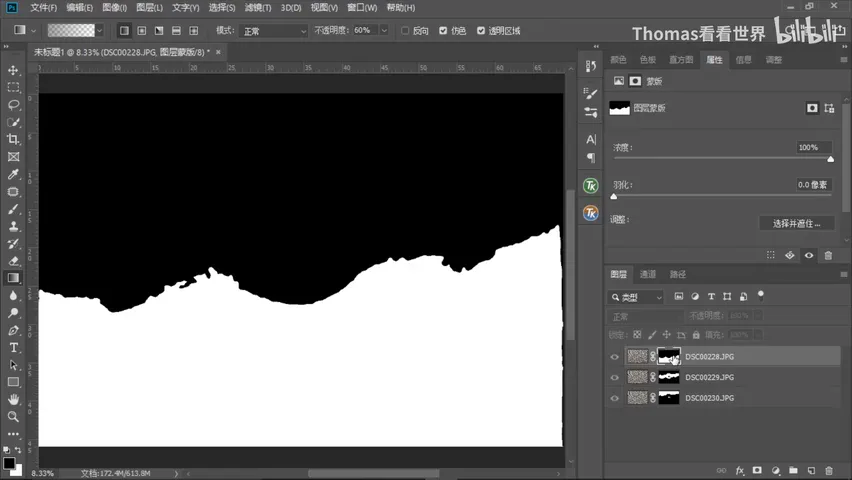Choose linear gradient type
This screenshot has height=480, width=852.
[x=124, y=30]
